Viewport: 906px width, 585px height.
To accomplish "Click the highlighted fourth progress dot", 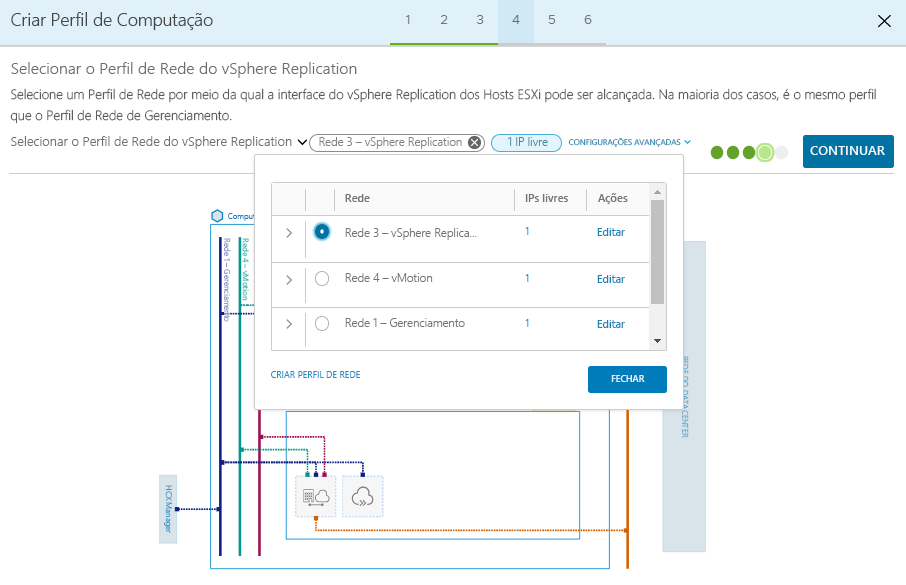I will coord(765,153).
